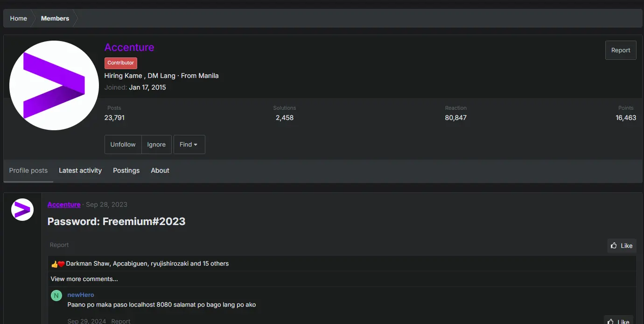The width and height of the screenshot is (644, 324).
Task: Click the Points count 16,463
Action: [x=626, y=118]
